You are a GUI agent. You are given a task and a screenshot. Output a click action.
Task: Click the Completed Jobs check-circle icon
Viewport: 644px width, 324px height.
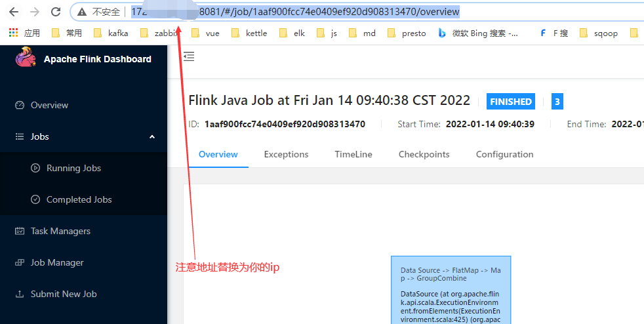coord(35,199)
